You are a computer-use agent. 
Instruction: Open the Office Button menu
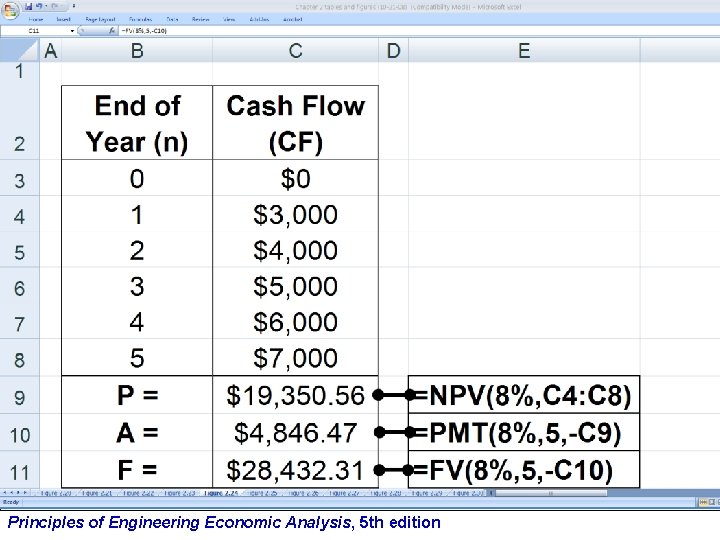(x=10, y=10)
